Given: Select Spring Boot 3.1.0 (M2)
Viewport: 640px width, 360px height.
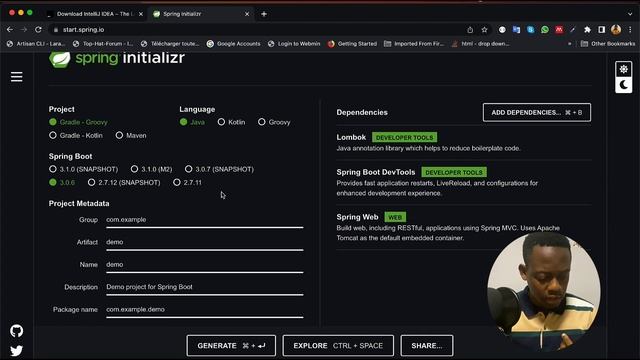Looking at the screenshot, I should tap(151, 169).
